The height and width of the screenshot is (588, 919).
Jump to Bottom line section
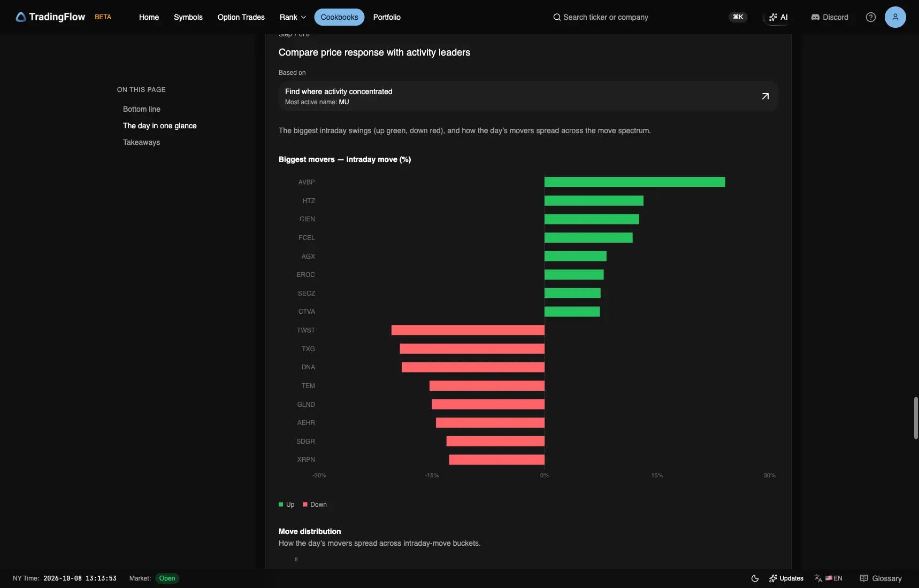coord(142,109)
